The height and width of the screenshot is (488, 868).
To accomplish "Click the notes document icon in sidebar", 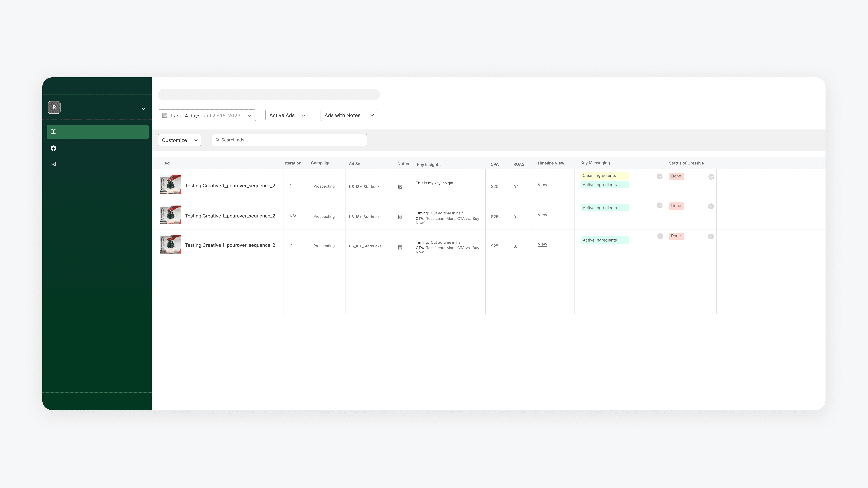I will tap(54, 164).
